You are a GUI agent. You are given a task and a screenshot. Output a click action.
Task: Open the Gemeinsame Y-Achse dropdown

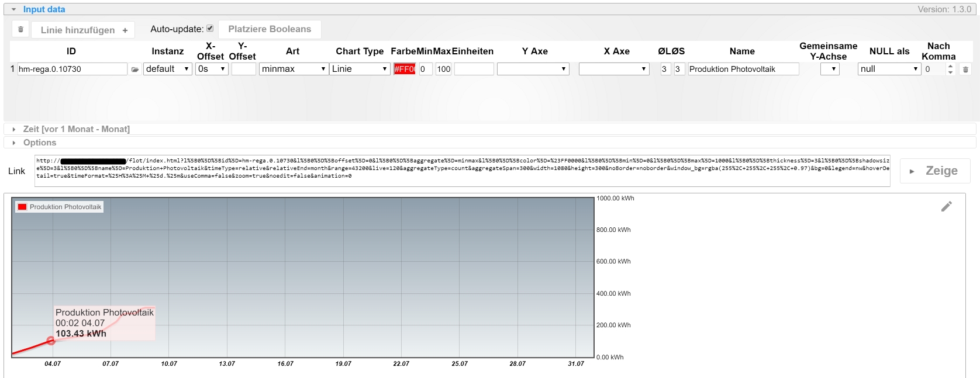pos(830,69)
